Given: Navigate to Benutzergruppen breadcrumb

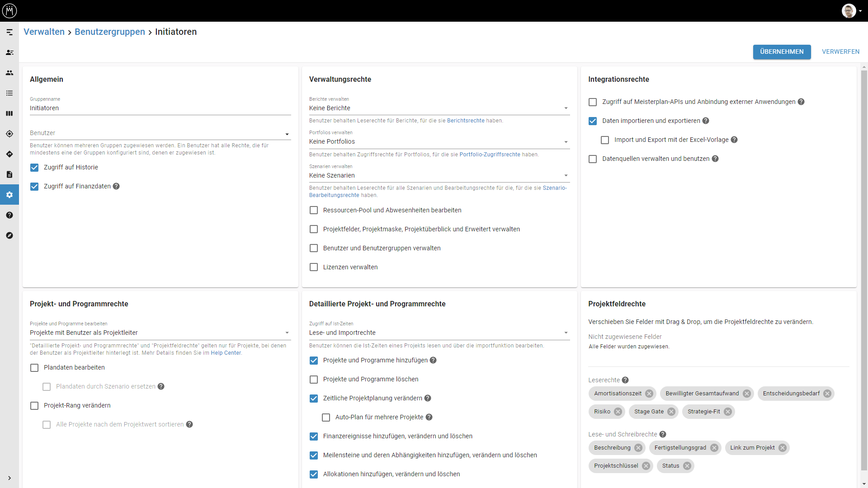Looking at the screenshot, I should click(x=110, y=32).
